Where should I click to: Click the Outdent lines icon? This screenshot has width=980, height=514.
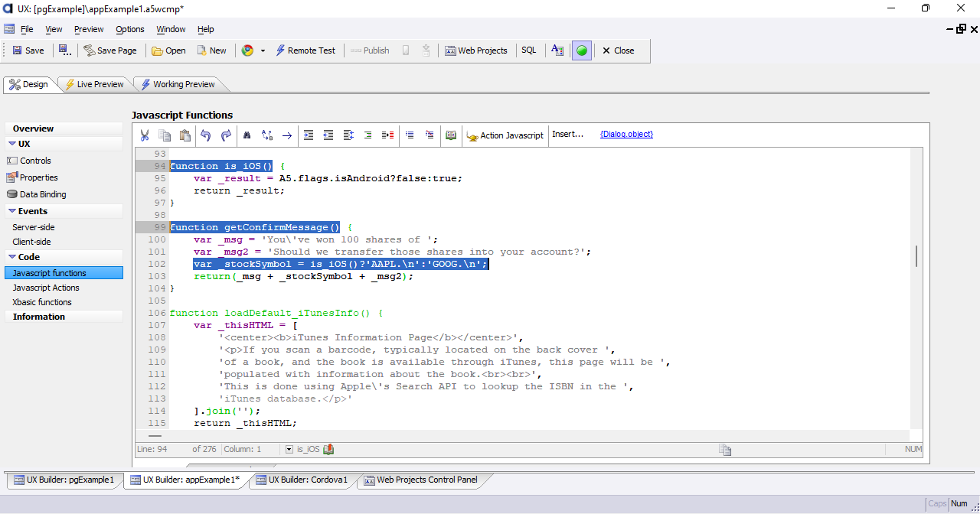click(x=328, y=135)
